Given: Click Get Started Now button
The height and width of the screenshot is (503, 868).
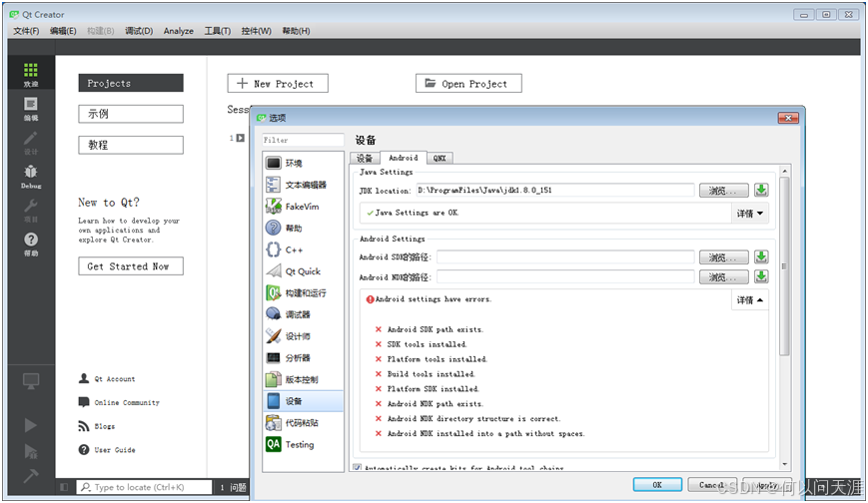Looking at the screenshot, I should pos(131,266).
